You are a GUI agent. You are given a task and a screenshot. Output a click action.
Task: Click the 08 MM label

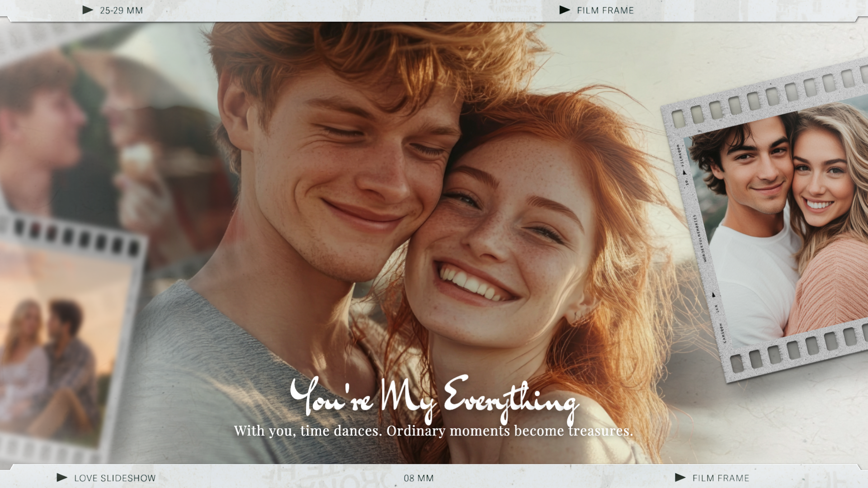click(419, 478)
